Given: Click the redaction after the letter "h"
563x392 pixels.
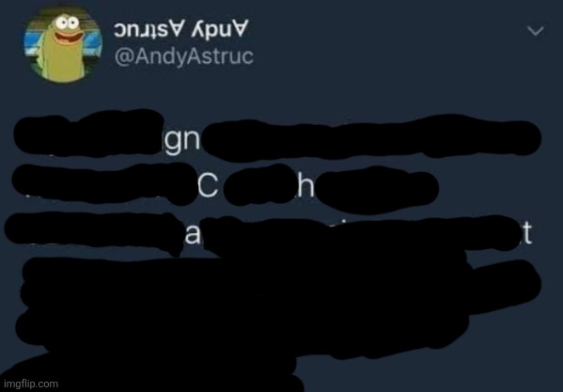Looking at the screenshot, I should 377,190.
